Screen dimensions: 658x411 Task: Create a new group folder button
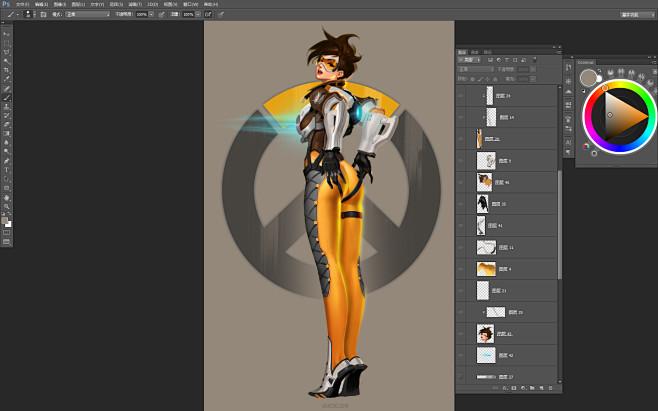coord(532,388)
